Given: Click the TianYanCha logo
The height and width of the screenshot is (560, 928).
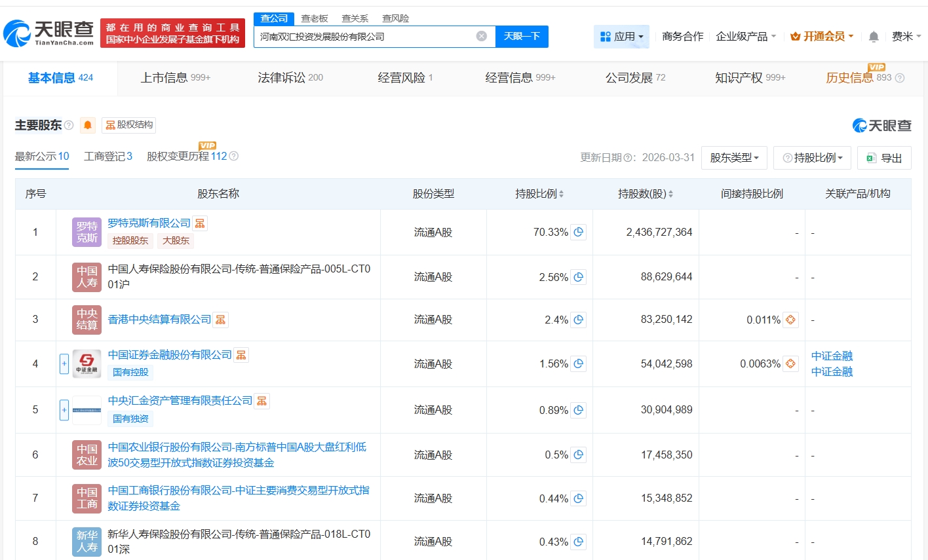Looking at the screenshot, I should pos(48,33).
